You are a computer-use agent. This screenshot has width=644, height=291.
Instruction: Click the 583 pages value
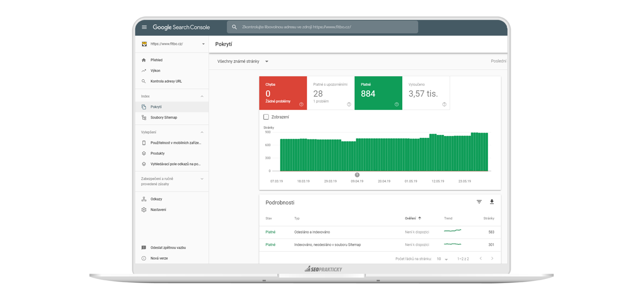(x=491, y=232)
